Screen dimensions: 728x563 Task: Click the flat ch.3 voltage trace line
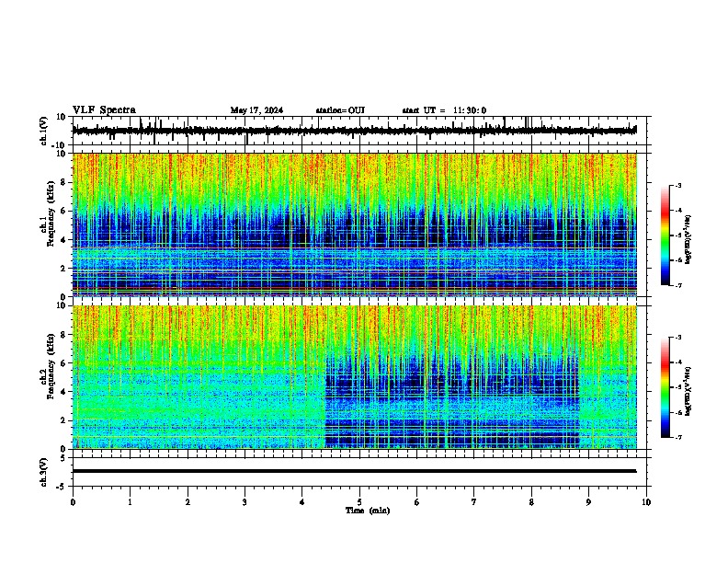(354, 471)
